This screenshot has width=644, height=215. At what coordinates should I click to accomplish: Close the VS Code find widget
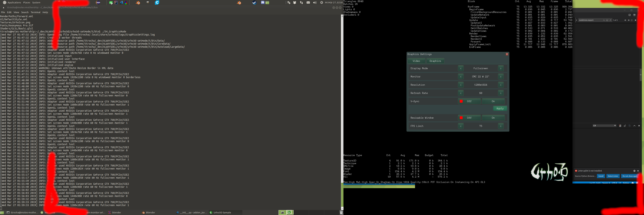pos(635,20)
